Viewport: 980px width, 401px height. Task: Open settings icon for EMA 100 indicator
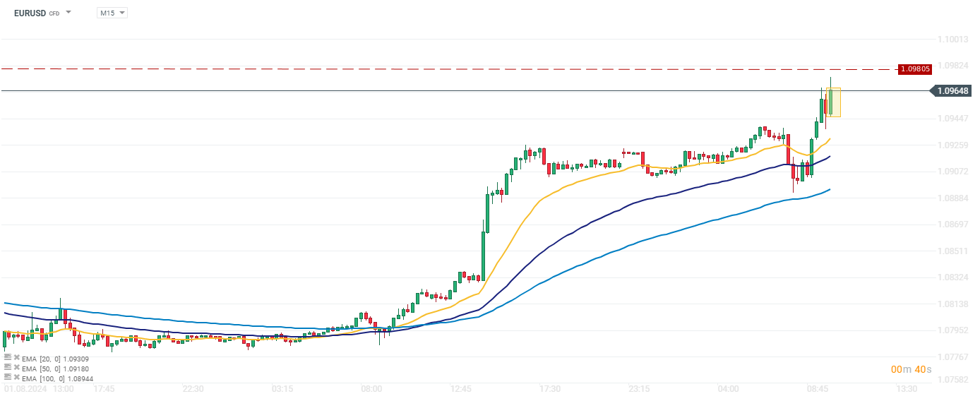pyautogui.click(x=8, y=377)
